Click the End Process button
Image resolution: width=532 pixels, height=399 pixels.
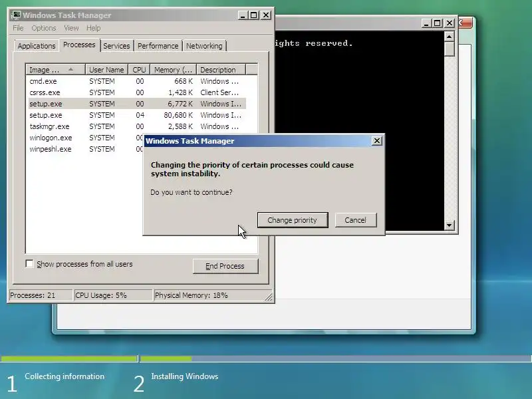coord(225,266)
